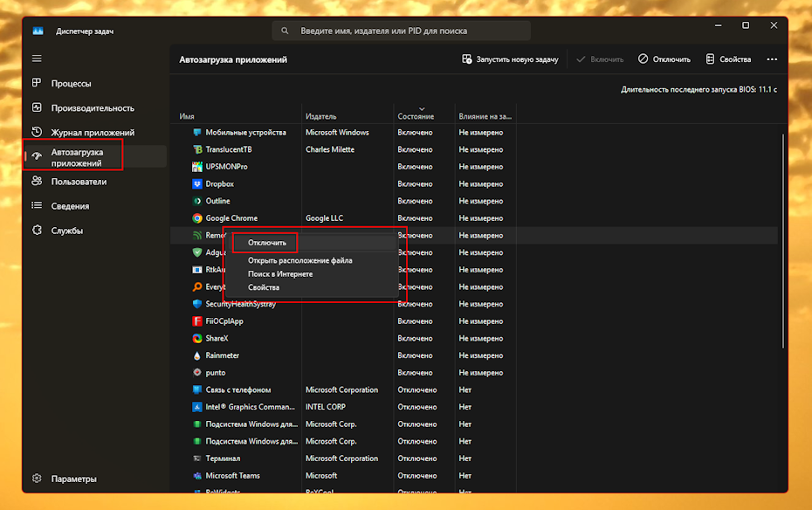Click the search field at the top

pos(402,31)
